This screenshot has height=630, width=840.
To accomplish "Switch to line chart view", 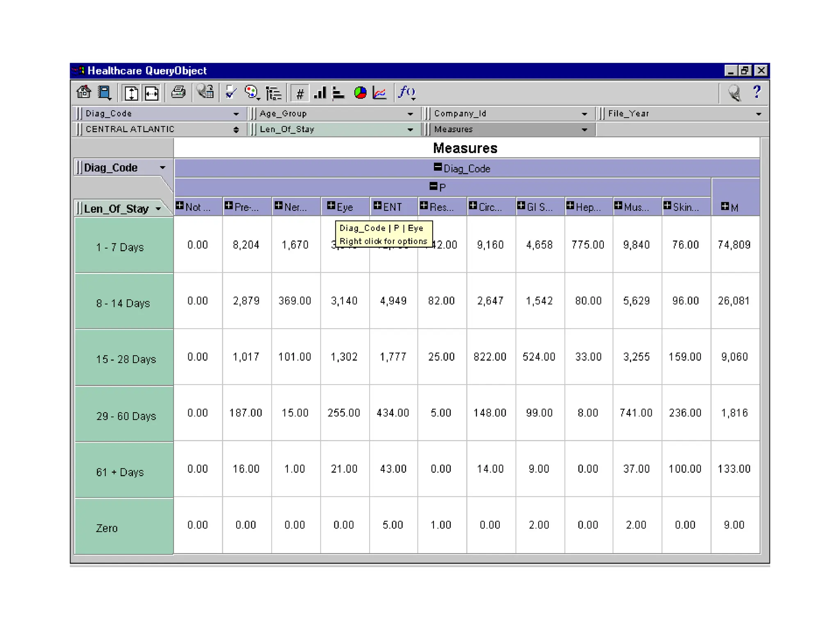I will (x=380, y=93).
